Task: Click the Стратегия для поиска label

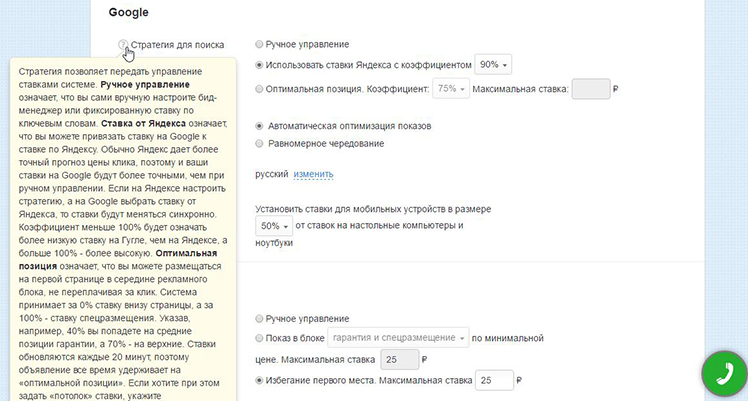Action: (177, 45)
